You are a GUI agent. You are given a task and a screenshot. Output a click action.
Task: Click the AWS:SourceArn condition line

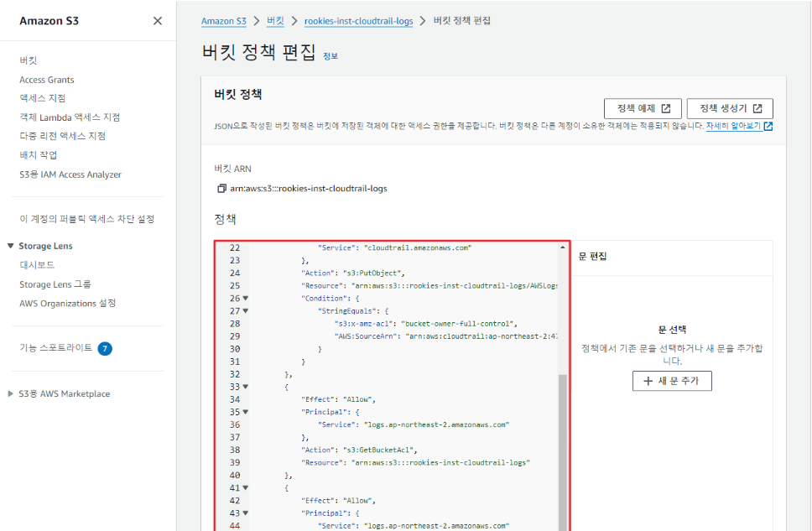pos(446,336)
